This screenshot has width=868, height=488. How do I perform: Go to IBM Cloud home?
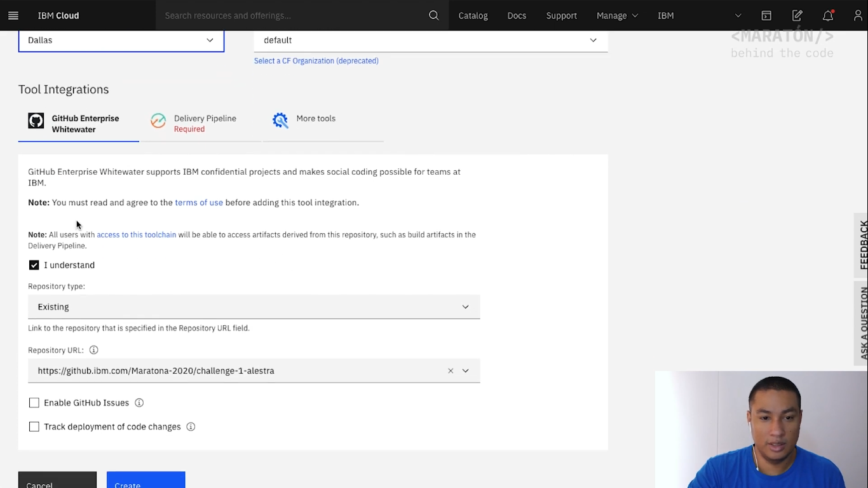pyautogui.click(x=58, y=15)
